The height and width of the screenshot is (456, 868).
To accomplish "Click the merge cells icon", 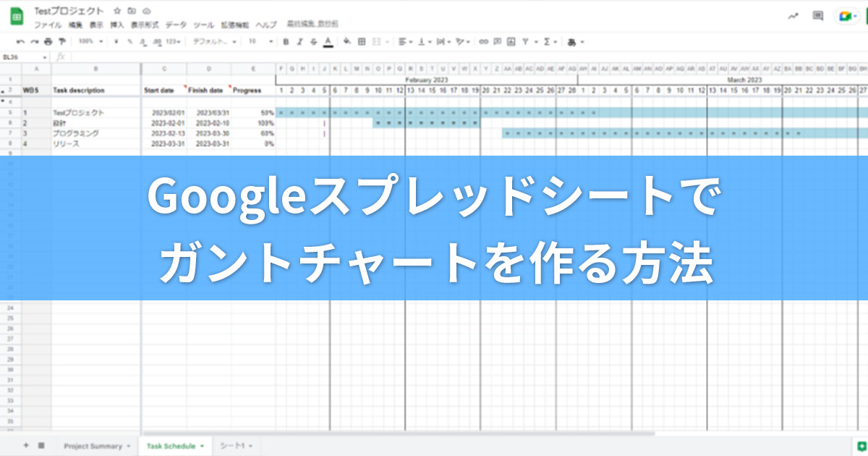I will coord(376,41).
